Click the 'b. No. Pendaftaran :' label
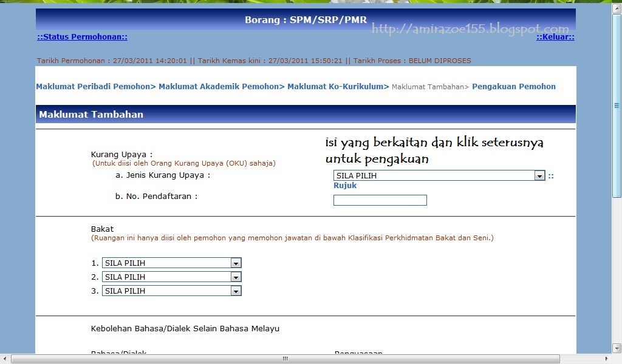Image resolution: width=622 pixels, height=364 pixels. (156, 196)
